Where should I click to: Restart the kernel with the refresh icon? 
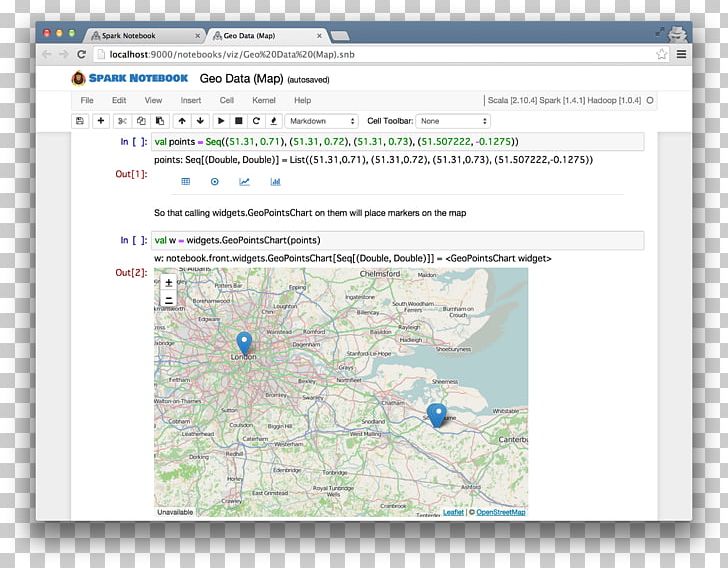click(256, 121)
